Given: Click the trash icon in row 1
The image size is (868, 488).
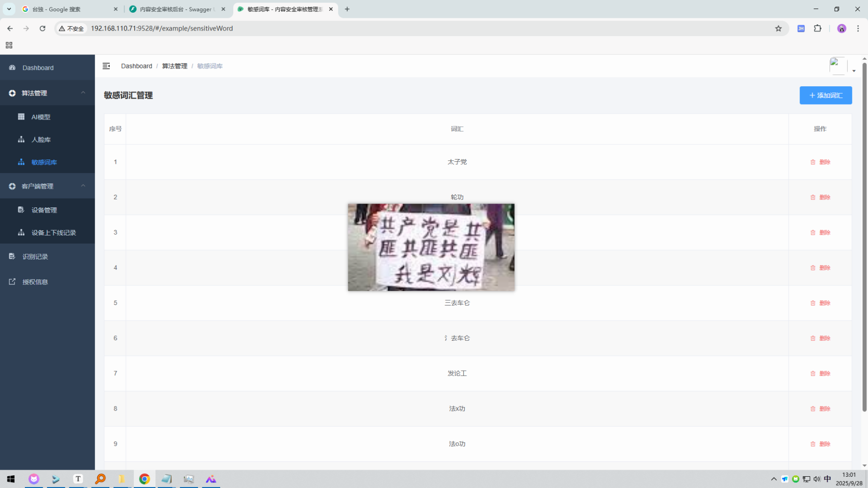Looking at the screenshot, I should tap(813, 162).
